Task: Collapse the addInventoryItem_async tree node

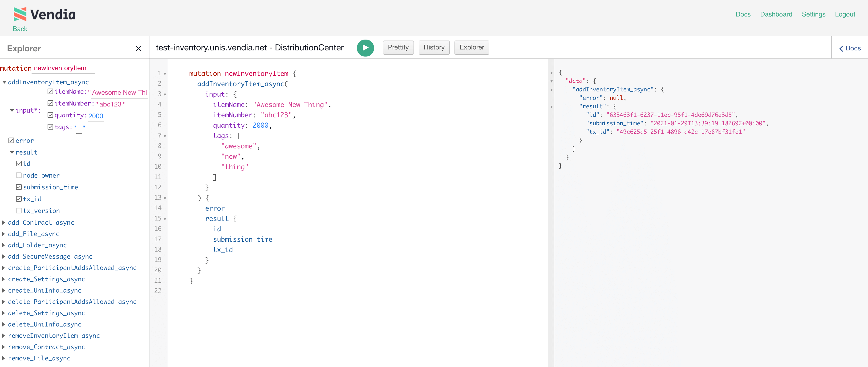Action: pos(4,82)
